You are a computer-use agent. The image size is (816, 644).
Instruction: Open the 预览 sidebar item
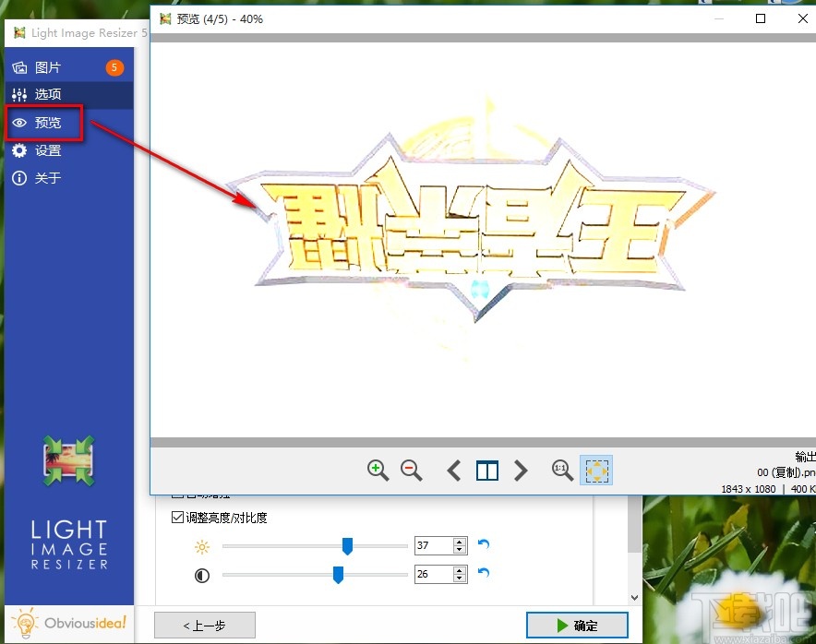click(68, 123)
